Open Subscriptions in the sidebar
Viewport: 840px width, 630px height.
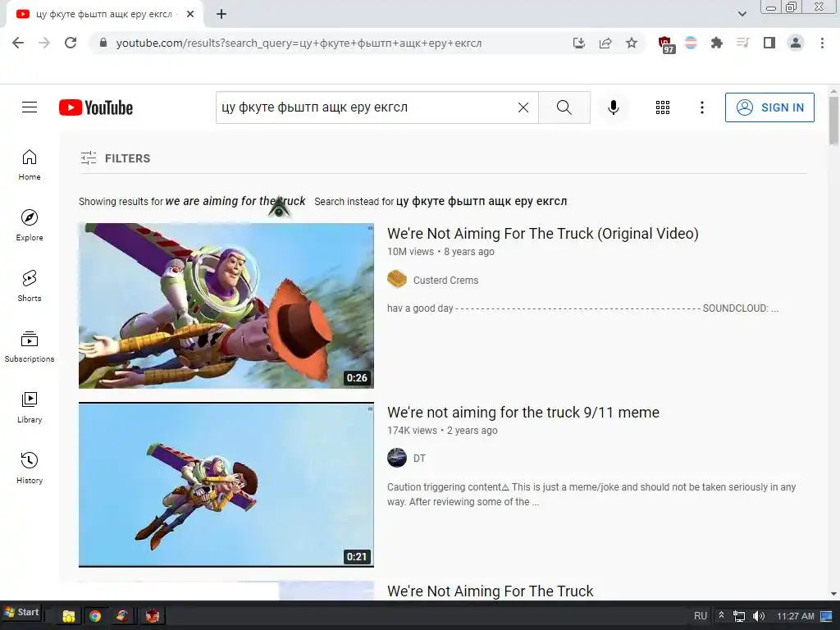pyautogui.click(x=30, y=347)
